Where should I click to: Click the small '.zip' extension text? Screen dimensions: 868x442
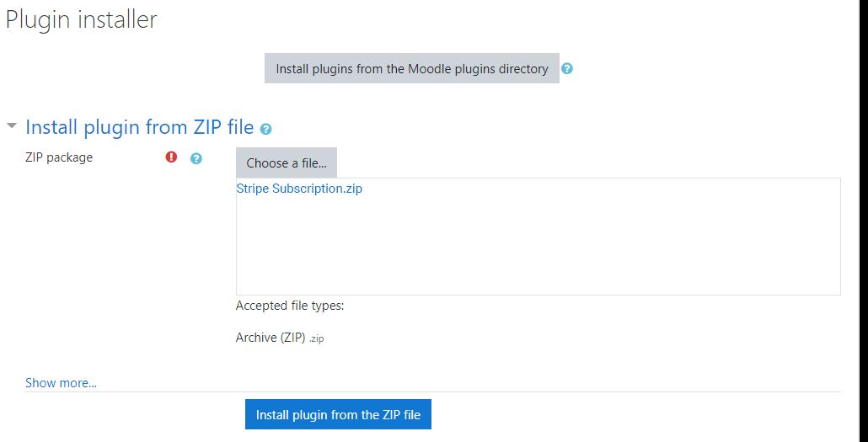(x=315, y=338)
